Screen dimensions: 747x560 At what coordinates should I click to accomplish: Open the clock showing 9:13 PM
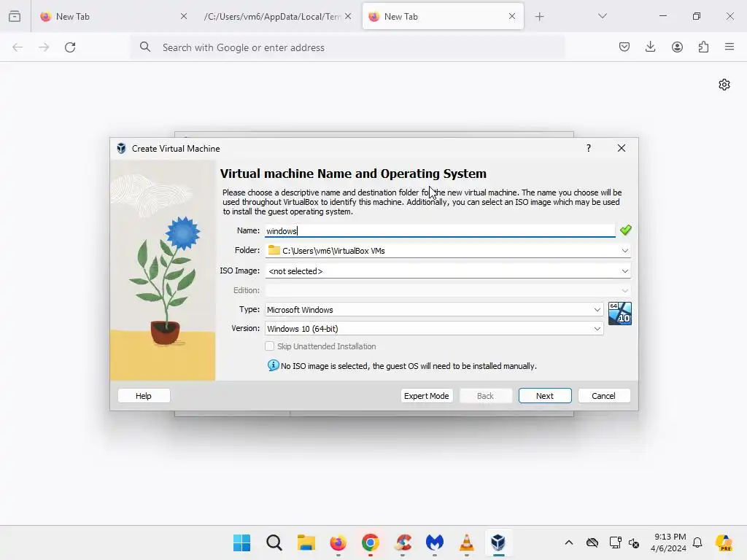pyautogui.click(x=669, y=542)
